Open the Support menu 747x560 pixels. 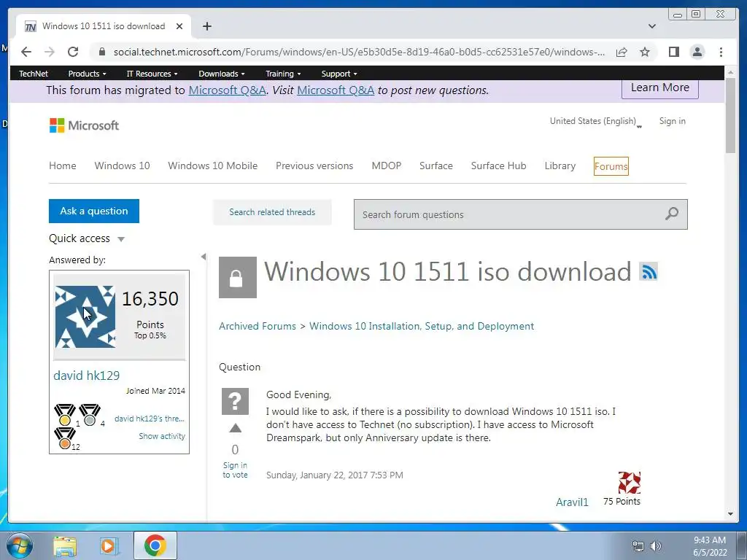339,74
